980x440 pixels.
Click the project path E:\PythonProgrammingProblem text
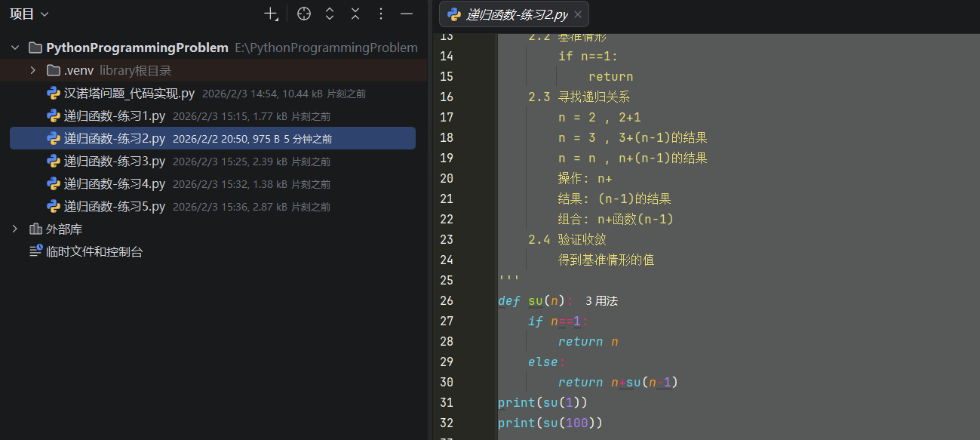coord(326,48)
